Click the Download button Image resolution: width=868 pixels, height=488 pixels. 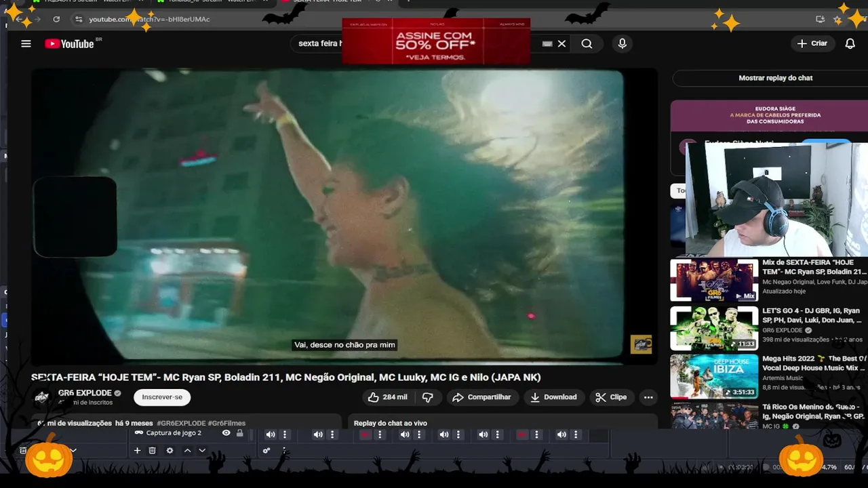553,397
